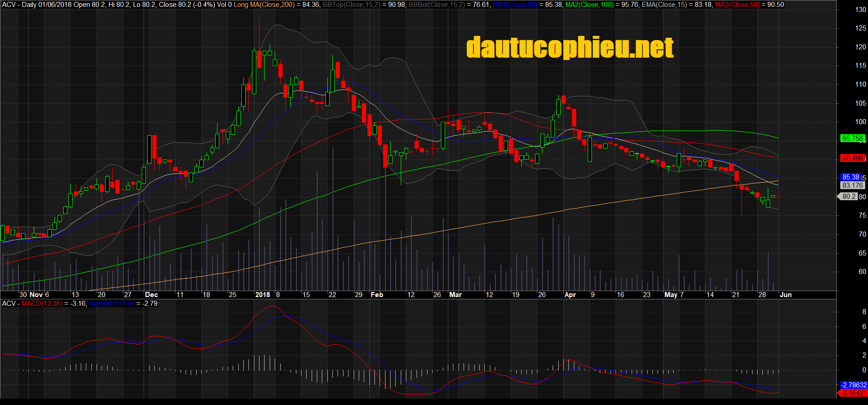The height and width of the screenshot is (405, 868).
Task: Click the dautucophieu.net watermark text
Action: click(570, 48)
